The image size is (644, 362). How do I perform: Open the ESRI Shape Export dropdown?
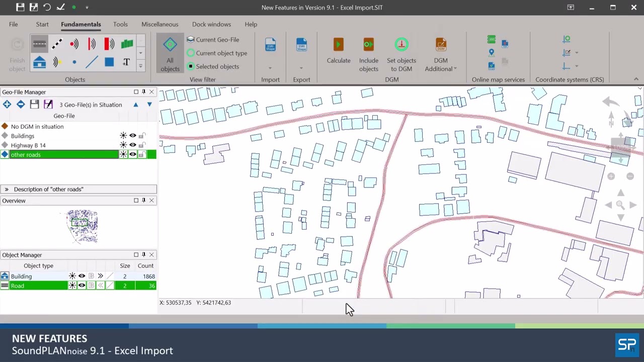pyautogui.click(x=301, y=68)
